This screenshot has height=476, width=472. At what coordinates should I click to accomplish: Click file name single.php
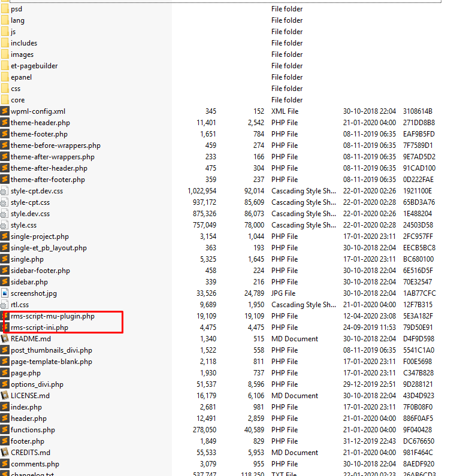(27, 259)
